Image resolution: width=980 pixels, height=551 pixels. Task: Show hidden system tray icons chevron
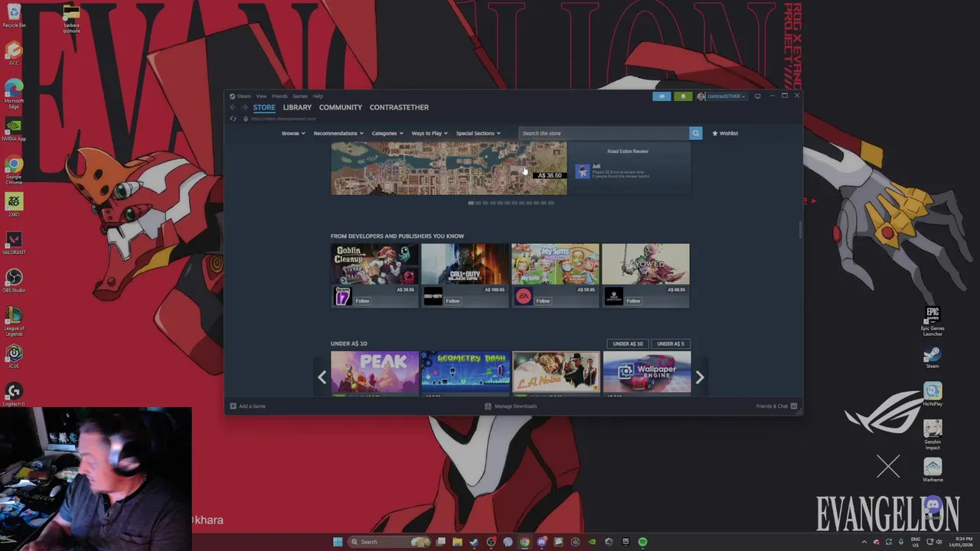tap(864, 542)
